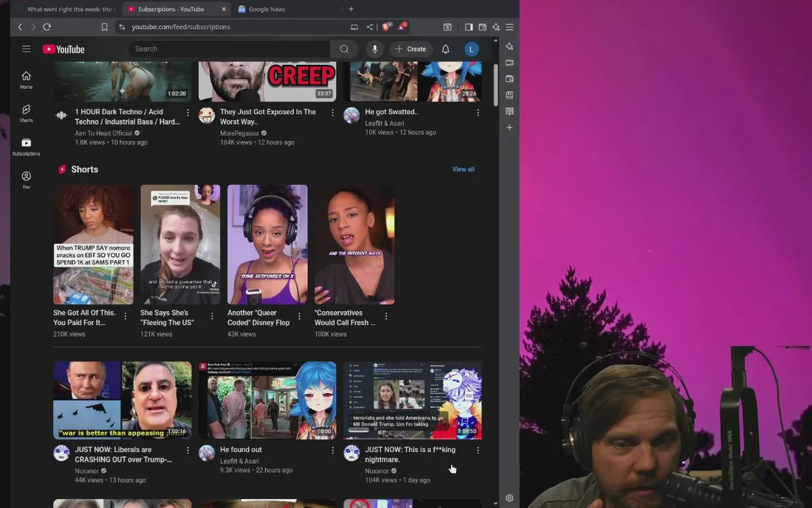The height and width of the screenshot is (508, 812).
Task: Open the YouTube guide hamburger menu
Action: click(26, 49)
